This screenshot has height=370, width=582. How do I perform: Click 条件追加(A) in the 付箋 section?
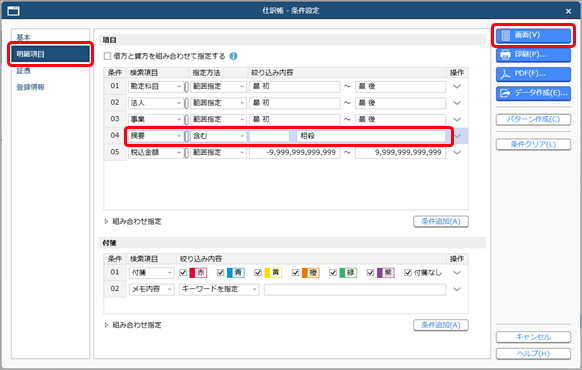pos(441,325)
